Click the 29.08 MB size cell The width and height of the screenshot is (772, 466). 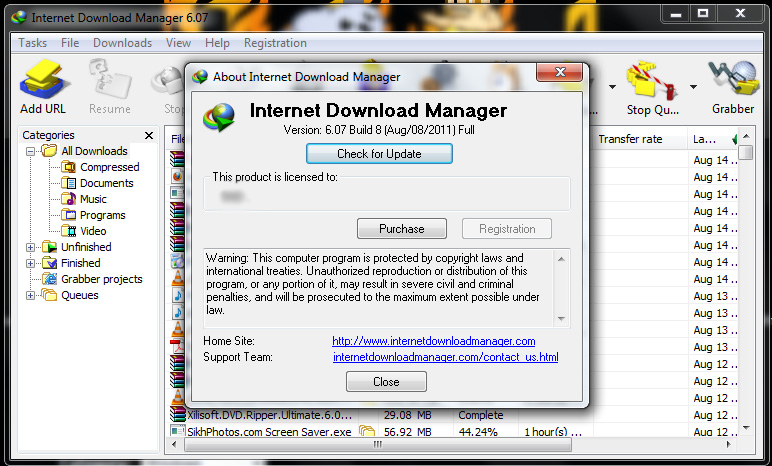coord(408,415)
